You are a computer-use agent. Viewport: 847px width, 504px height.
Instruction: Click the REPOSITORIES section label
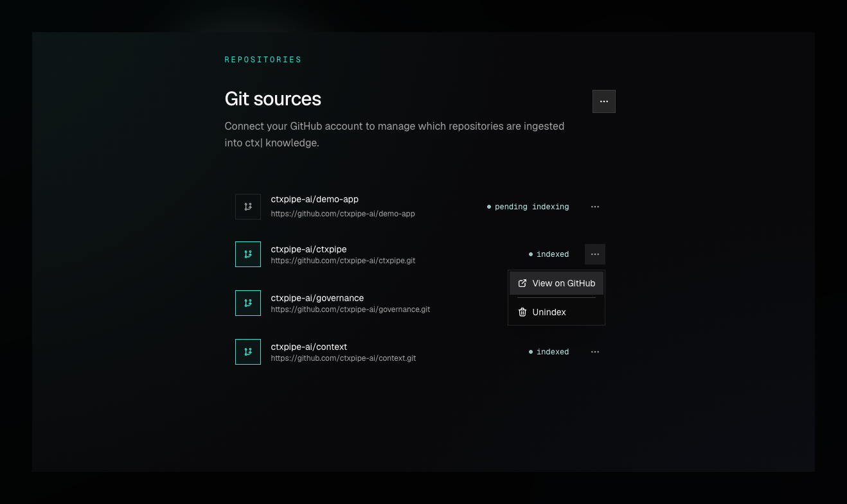(x=263, y=60)
